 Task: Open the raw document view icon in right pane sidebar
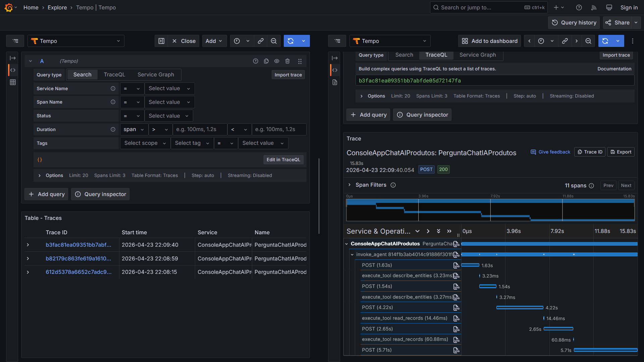[334, 82]
